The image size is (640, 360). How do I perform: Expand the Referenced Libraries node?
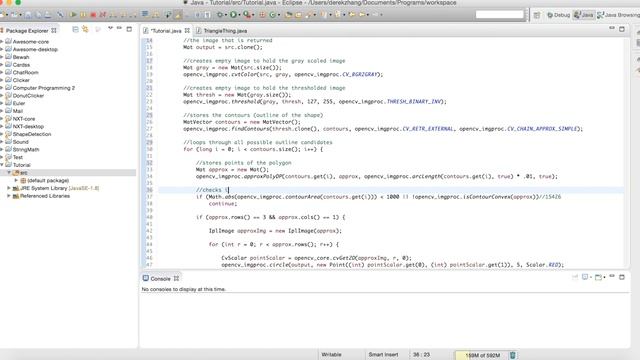point(9,196)
